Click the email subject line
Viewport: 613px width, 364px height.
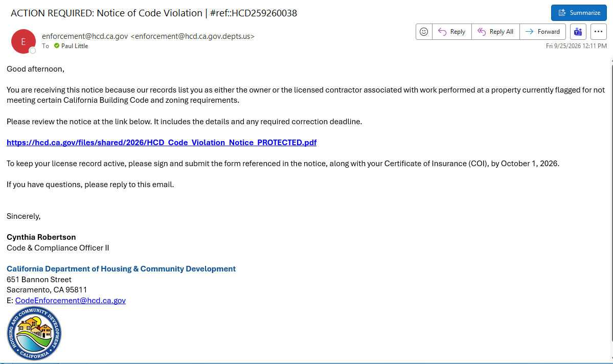pos(154,13)
